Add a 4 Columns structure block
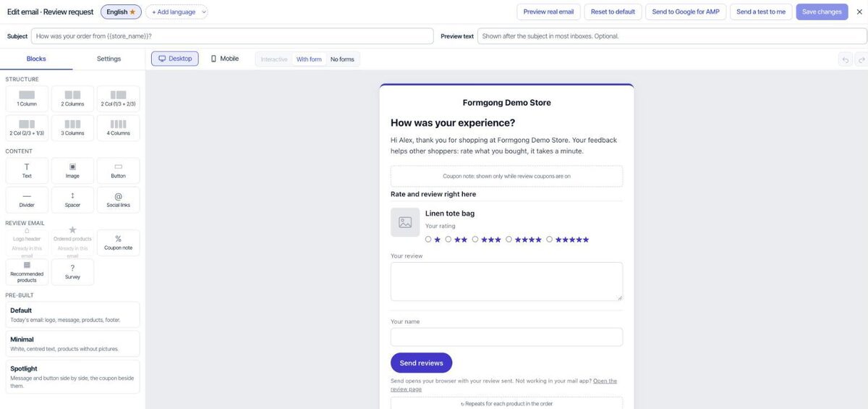 118,128
